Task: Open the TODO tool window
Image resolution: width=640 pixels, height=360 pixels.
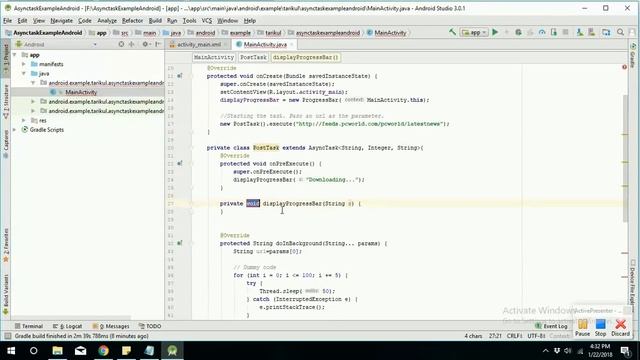Action: tap(150, 326)
